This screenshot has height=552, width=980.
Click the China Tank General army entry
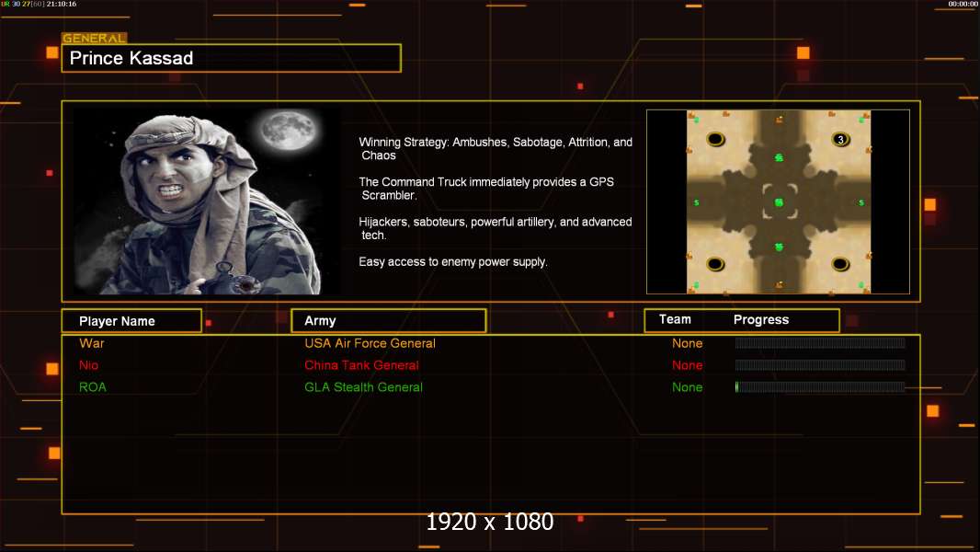[x=362, y=365]
